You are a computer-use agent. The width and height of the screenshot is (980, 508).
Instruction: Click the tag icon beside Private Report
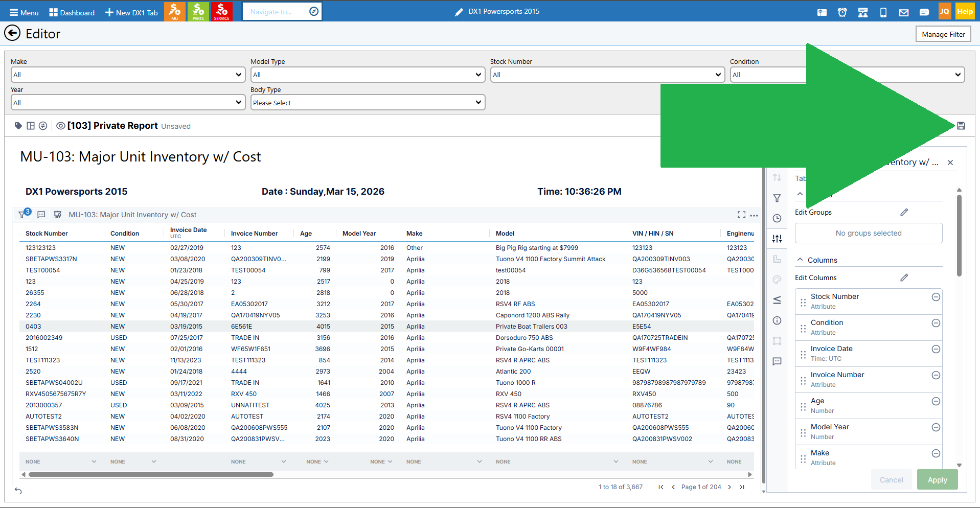pyautogui.click(x=18, y=126)
